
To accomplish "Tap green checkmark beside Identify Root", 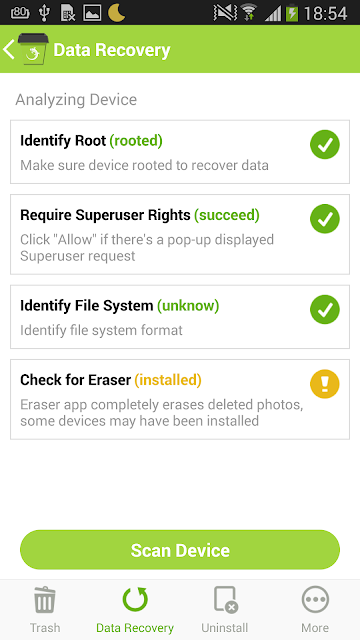I will (325, 145).
